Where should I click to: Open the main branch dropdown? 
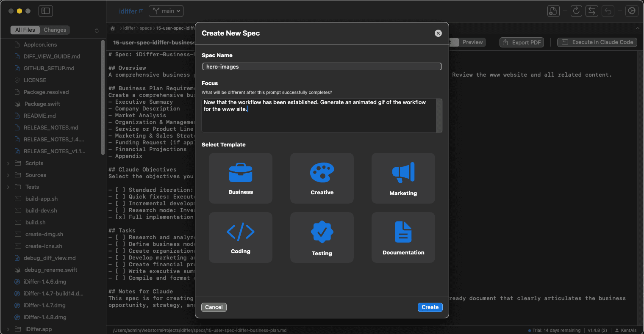click(166, 11)
